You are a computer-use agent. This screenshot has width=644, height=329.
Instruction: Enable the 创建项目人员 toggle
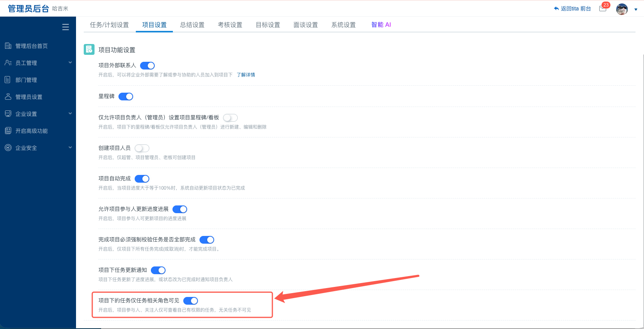[142, 148]
